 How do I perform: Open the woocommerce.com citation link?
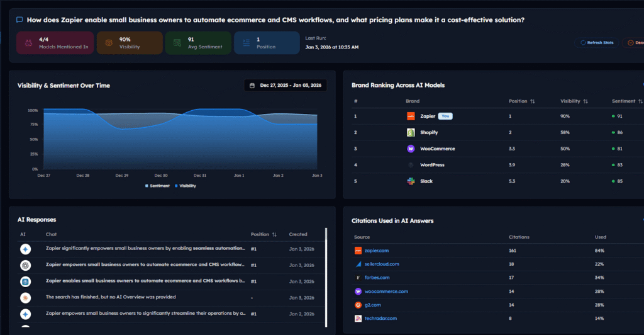[386, 292]
